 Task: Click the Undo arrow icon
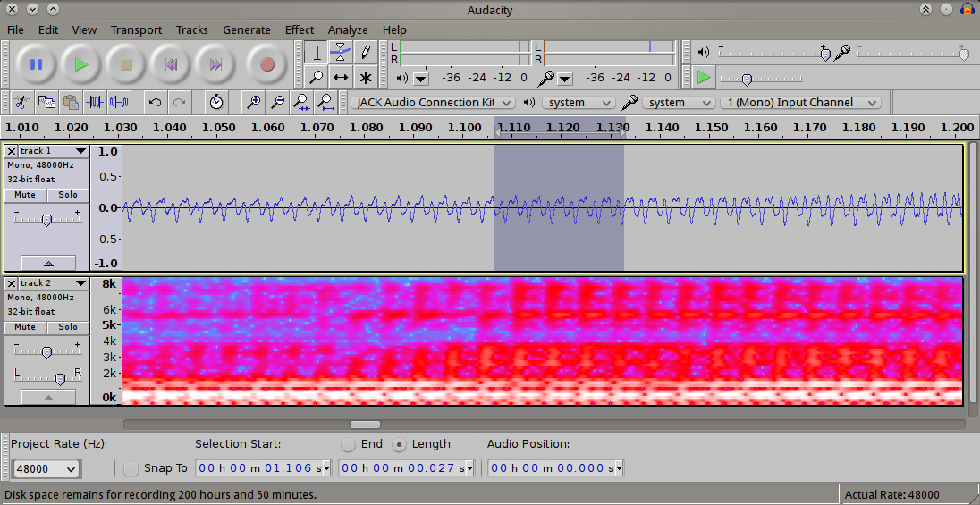pyautogui.click(x=156, y=102)
